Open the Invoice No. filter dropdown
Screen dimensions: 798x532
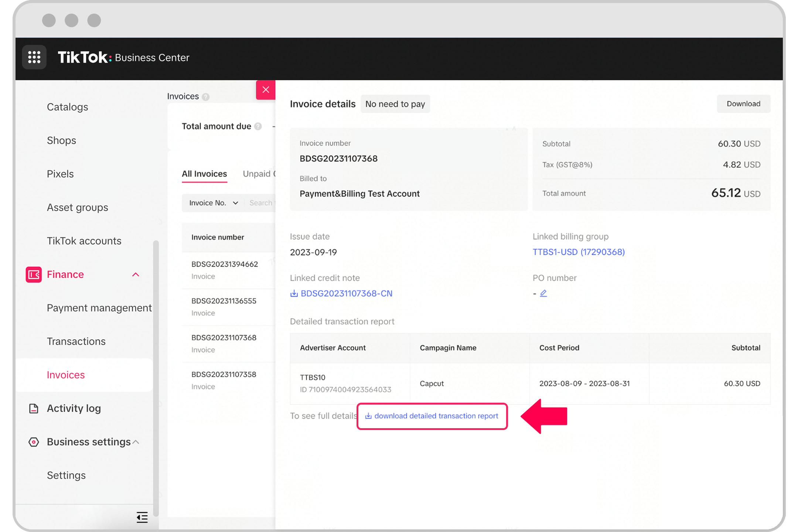pos(213,203)
